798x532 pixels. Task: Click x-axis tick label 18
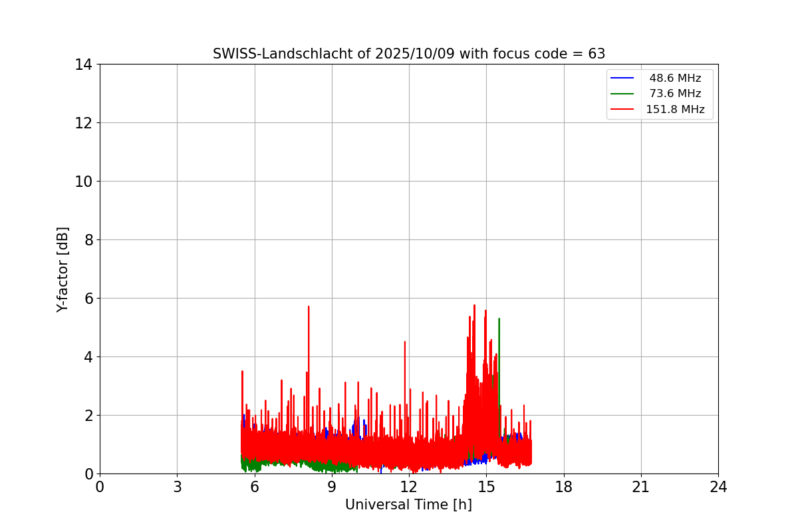(x=564, y=487)
